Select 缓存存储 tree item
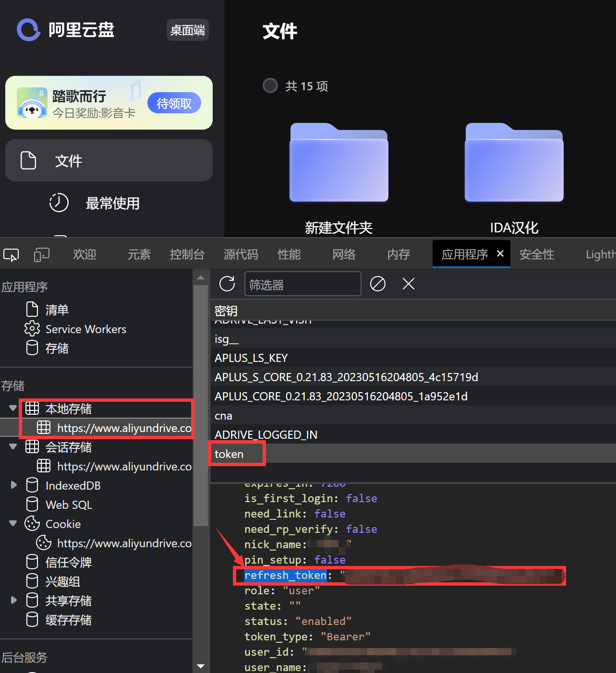616x673 pixels. [x=69, y=620]
